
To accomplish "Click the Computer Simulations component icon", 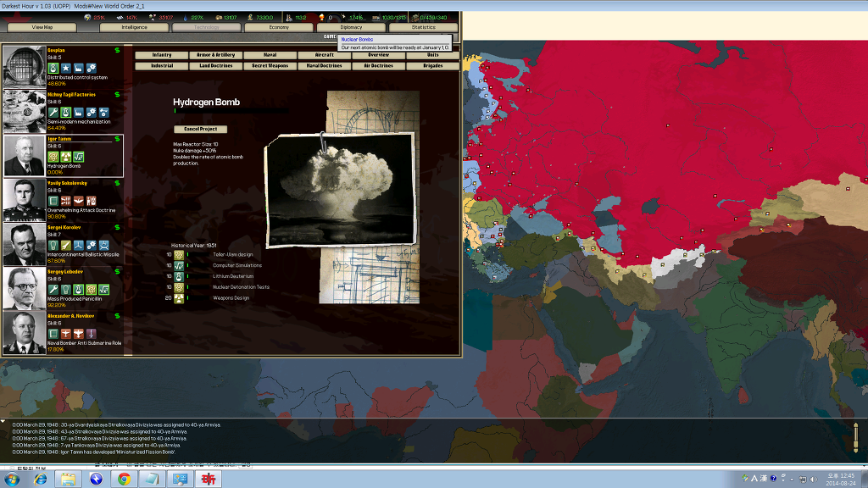I will pos(179,265).
